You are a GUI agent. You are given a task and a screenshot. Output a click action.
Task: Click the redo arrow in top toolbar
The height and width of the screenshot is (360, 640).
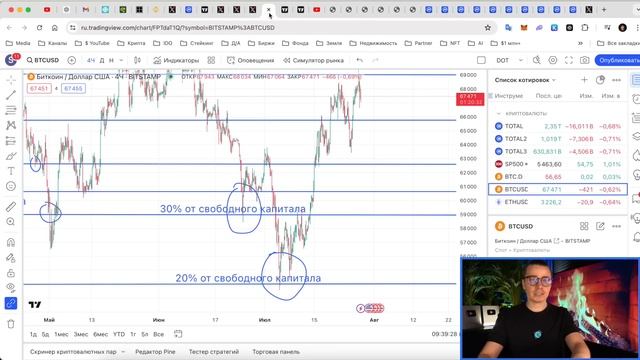pyautogui.click(x=376, y=60)
